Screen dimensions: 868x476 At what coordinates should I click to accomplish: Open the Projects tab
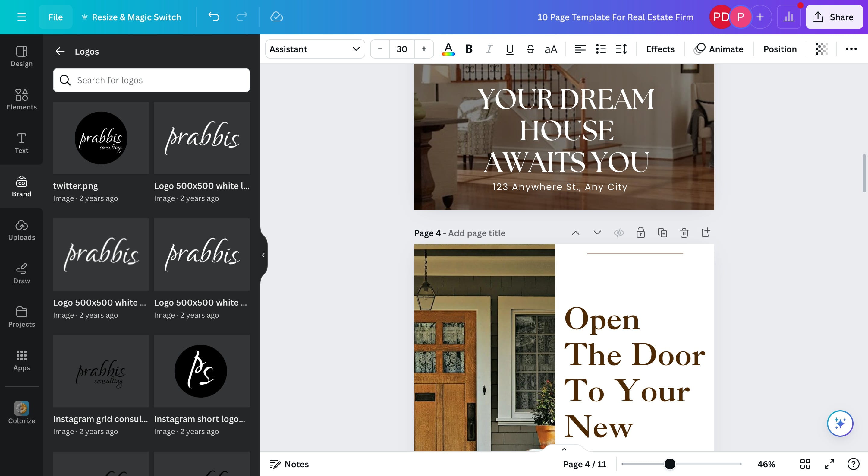point(22,317)
